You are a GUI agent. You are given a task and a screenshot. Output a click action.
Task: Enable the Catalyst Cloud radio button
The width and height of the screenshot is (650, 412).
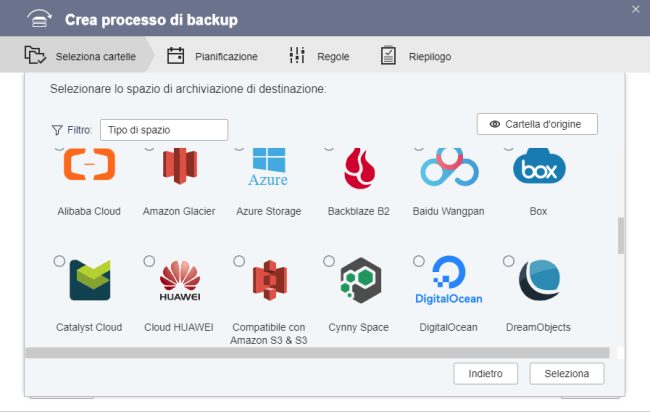(x=59, y=261)
